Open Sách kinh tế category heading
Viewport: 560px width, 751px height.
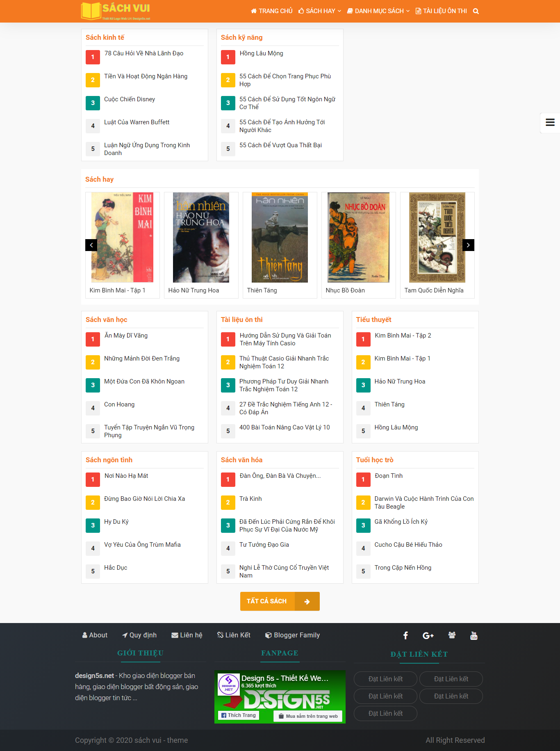click(x=105, y=37)
